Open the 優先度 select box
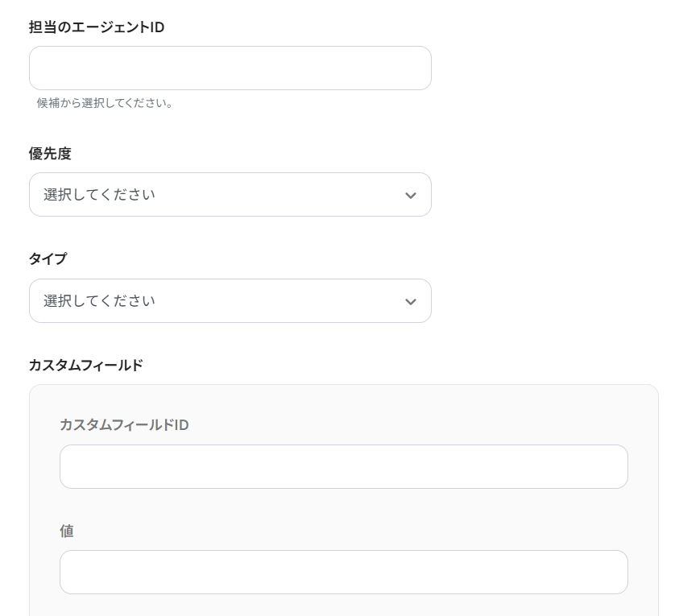Image resolution: width=675 pixels, height=616 pixels. [230, 195]
